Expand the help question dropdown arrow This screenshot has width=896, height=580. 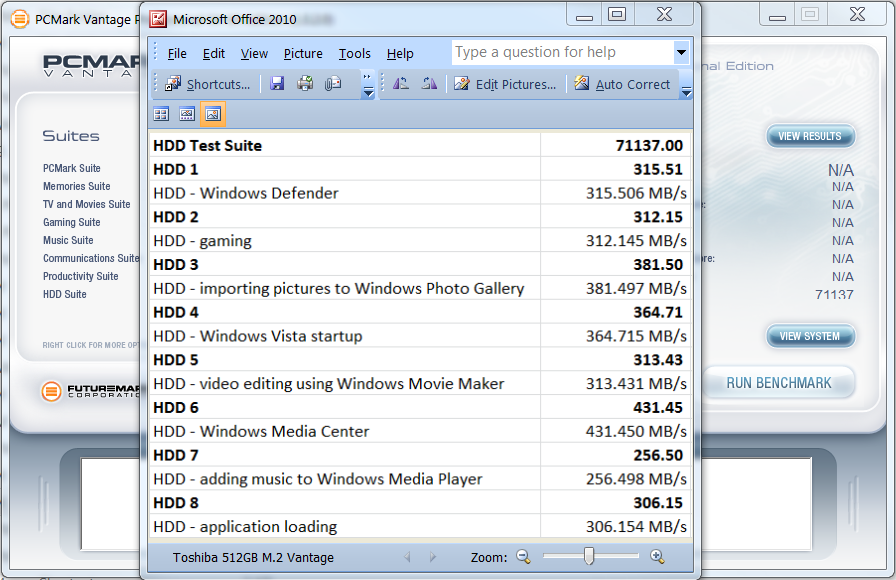681,53
